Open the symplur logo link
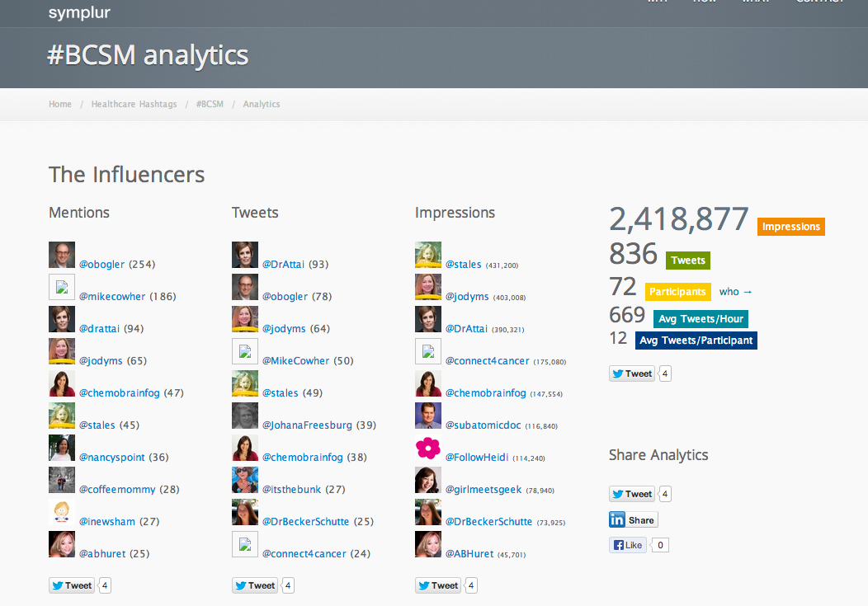The image size is (868, 606). coord(79,12)
